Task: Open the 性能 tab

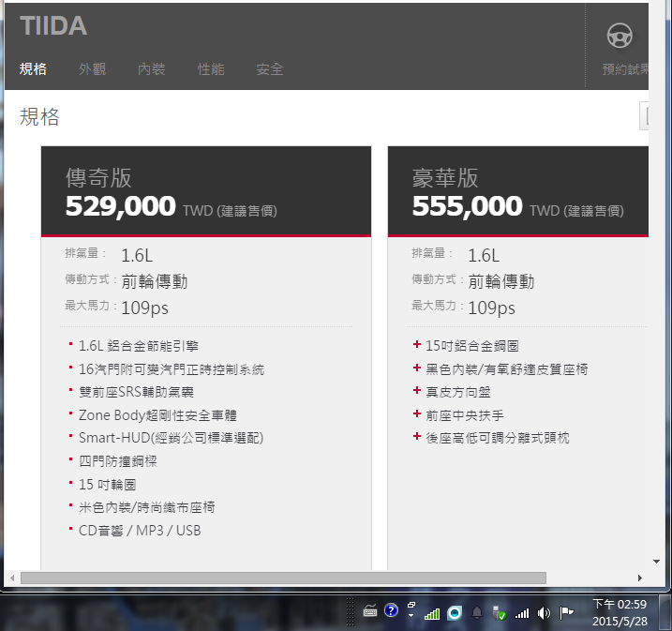Action: coord(211,68)
